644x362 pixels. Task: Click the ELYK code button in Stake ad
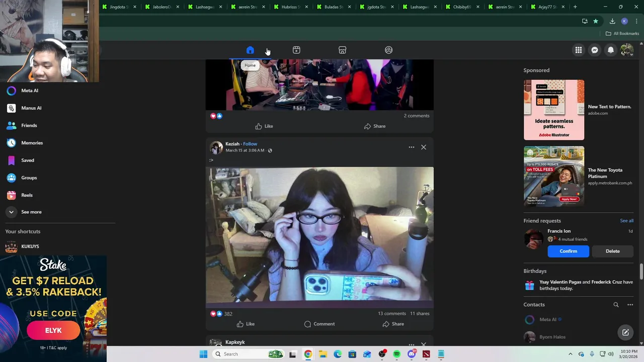pos(53,330)
